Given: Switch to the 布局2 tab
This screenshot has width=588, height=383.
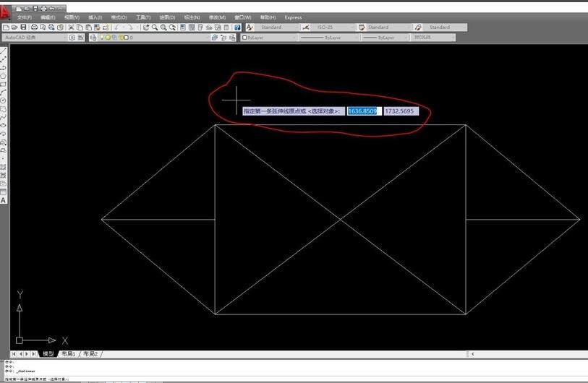Looking at the screenshot, I should pyautogui.click(x=90, y=354).
